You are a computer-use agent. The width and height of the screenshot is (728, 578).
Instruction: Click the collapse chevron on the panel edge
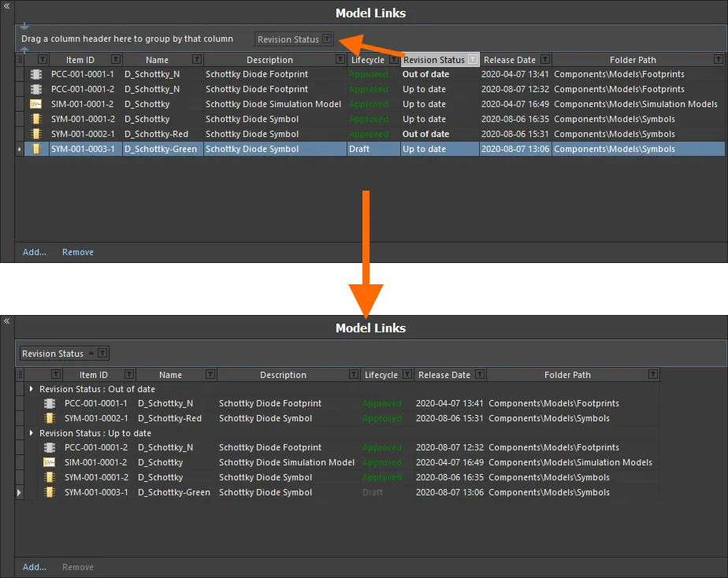click(x=6, y=6)
